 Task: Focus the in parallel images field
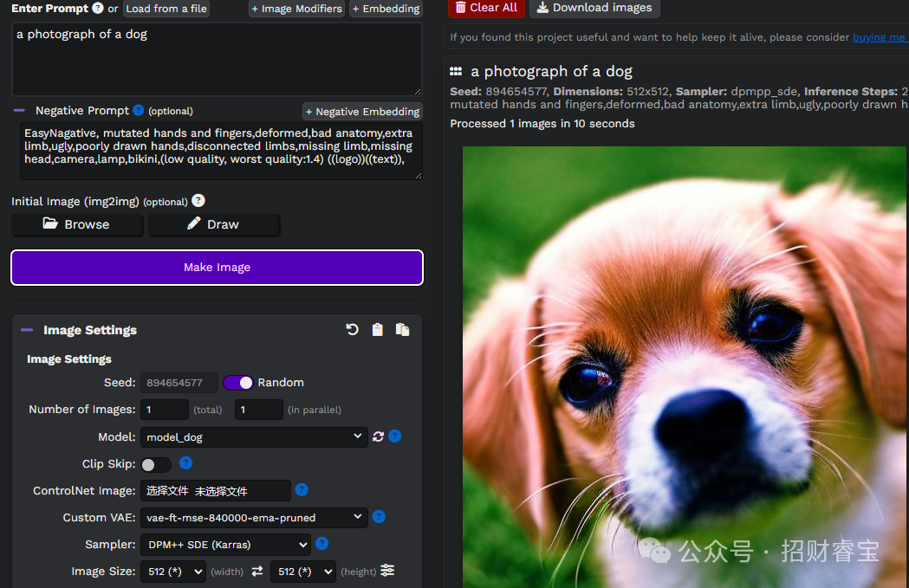pos(258,410)
